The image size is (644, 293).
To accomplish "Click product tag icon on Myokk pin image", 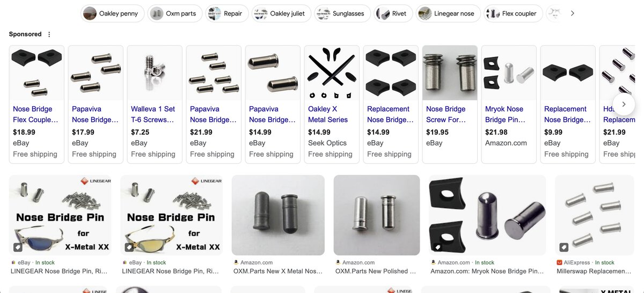I will pyautogui.click(x=438, y=247).
